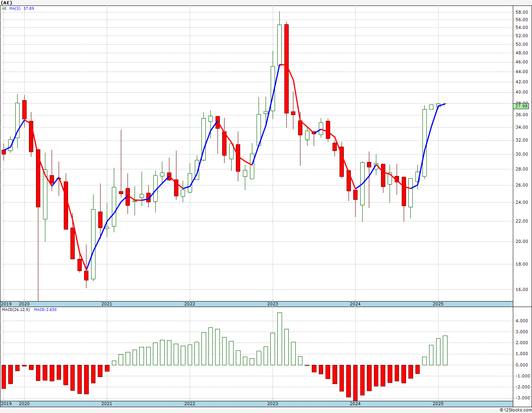Click the 22.00 price axis label
Screen dimensions: 532x413
(x=521, y=221)
